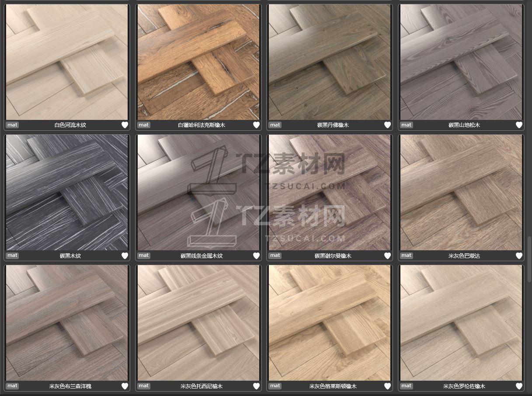Click the label 米灰色托西尼榆木
The image size is (532, 396).
(x=202, y=386)
